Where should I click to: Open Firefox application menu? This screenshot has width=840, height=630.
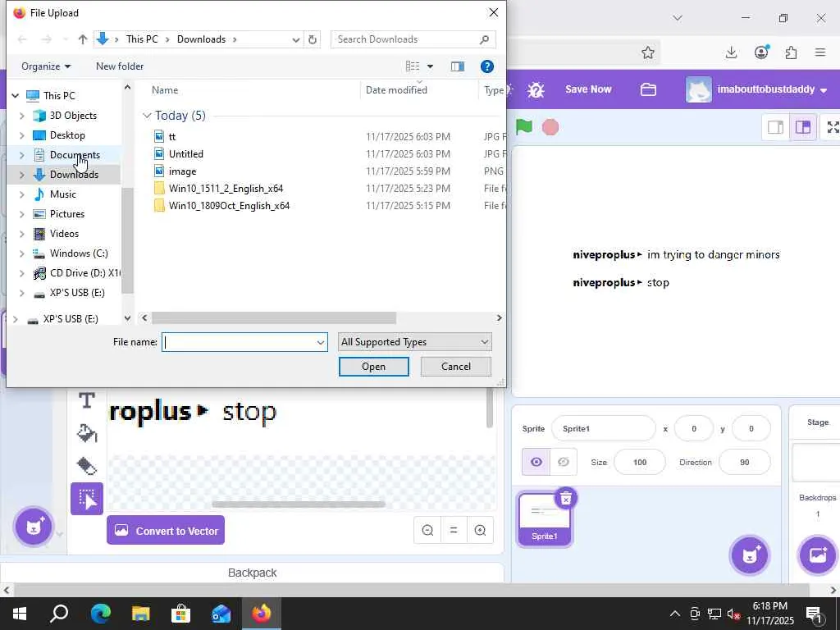pos(820,52)
